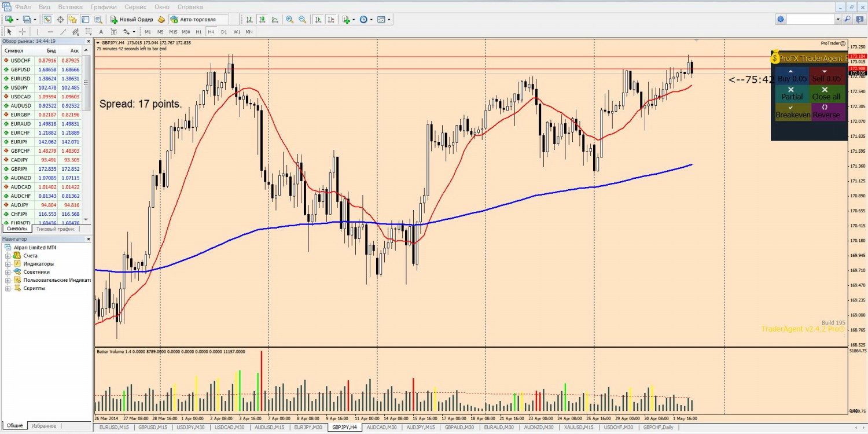Expand the Скрипты tree node
This screenshot has height=434, width=868.
[x=8, y=288]
